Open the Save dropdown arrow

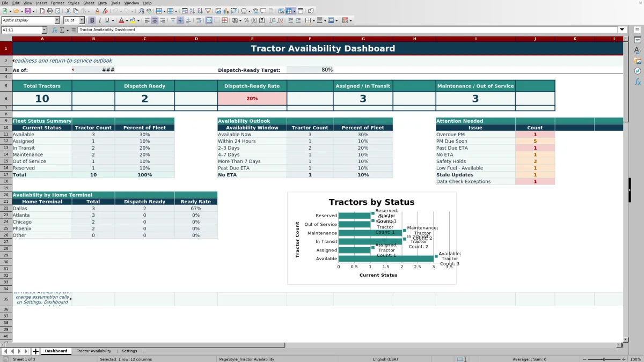click(33, 11)
